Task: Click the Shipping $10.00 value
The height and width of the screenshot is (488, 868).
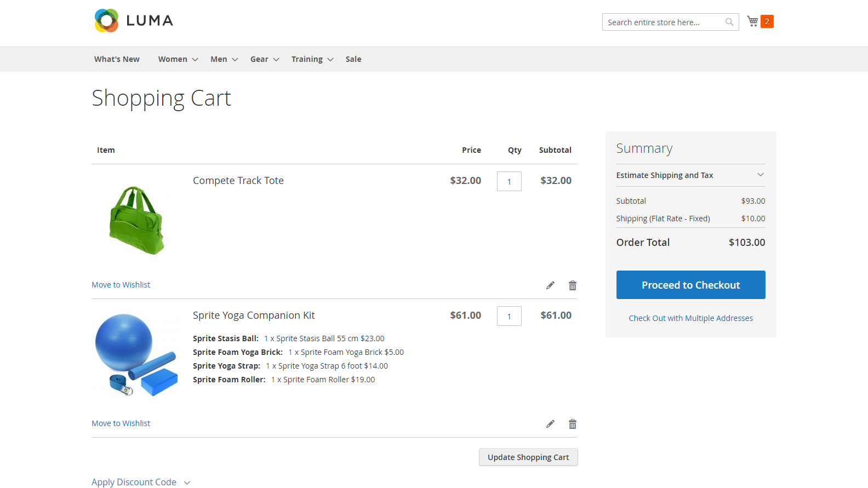Action: click(x=753, y=219)
